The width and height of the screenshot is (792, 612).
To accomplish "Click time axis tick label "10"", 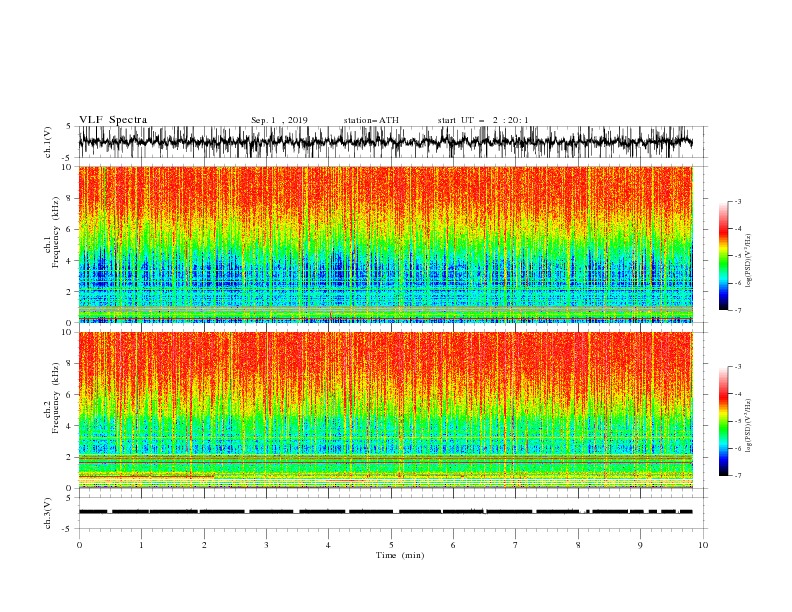I will (703, 545).
